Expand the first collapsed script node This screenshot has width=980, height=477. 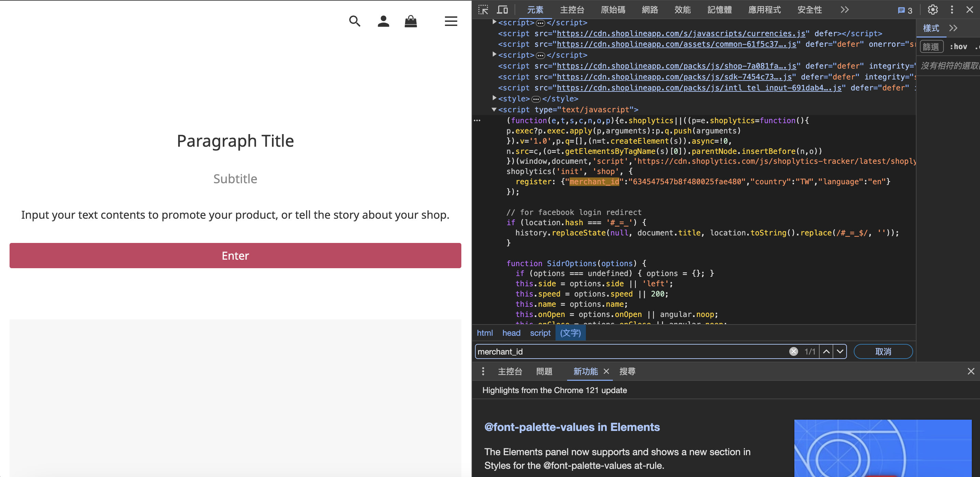494,22
